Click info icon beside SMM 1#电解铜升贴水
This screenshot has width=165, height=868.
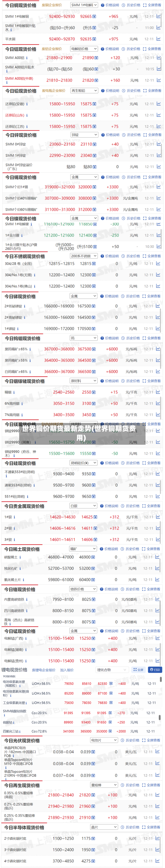tap(11, 30)
